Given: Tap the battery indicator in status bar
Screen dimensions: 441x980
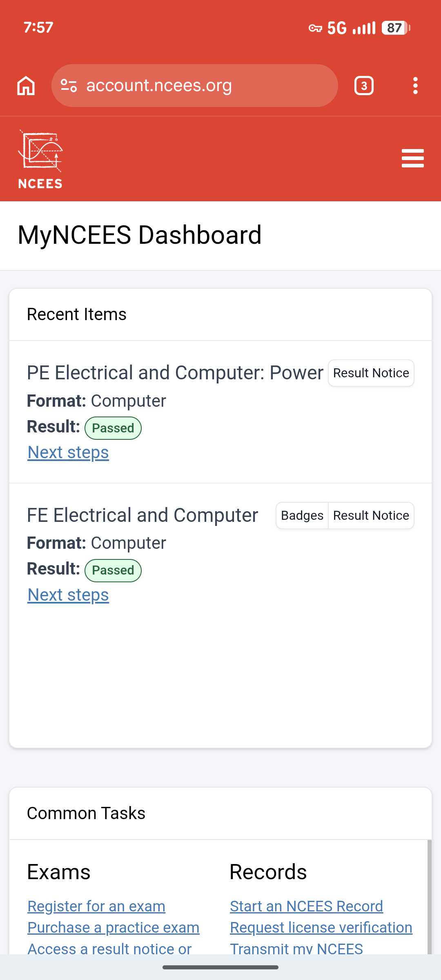Looking at the screenshot, I should (x=395, y=28).
